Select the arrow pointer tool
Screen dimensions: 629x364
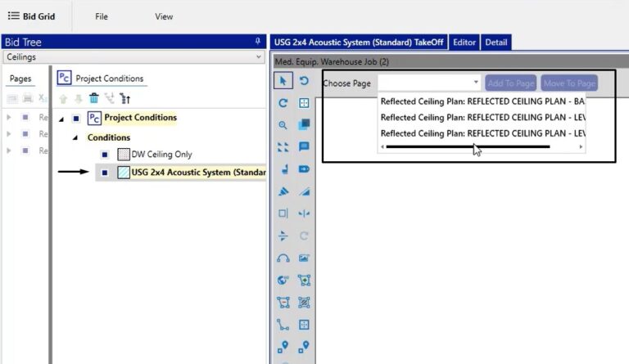pos(283,81)
